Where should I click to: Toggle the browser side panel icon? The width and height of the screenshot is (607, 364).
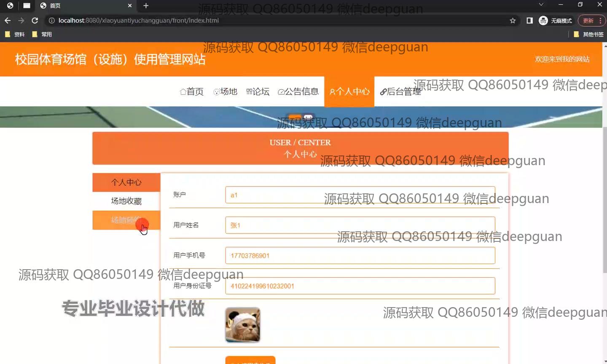click(529, 21)
